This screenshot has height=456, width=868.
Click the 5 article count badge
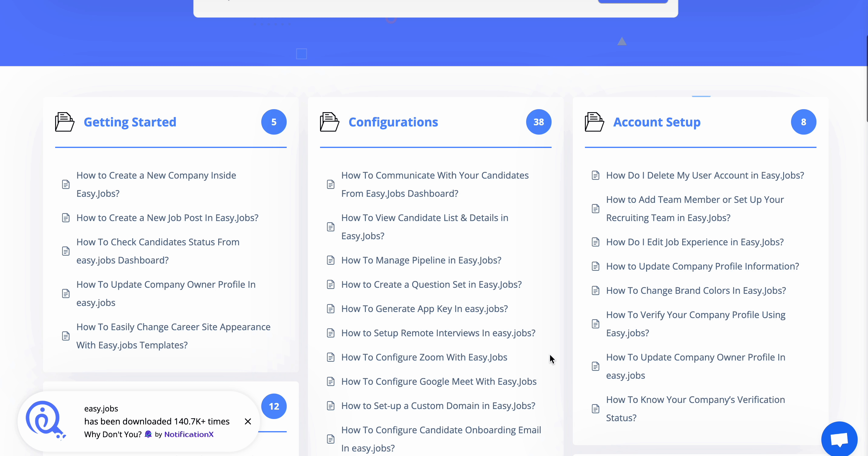tap(274, 122)
